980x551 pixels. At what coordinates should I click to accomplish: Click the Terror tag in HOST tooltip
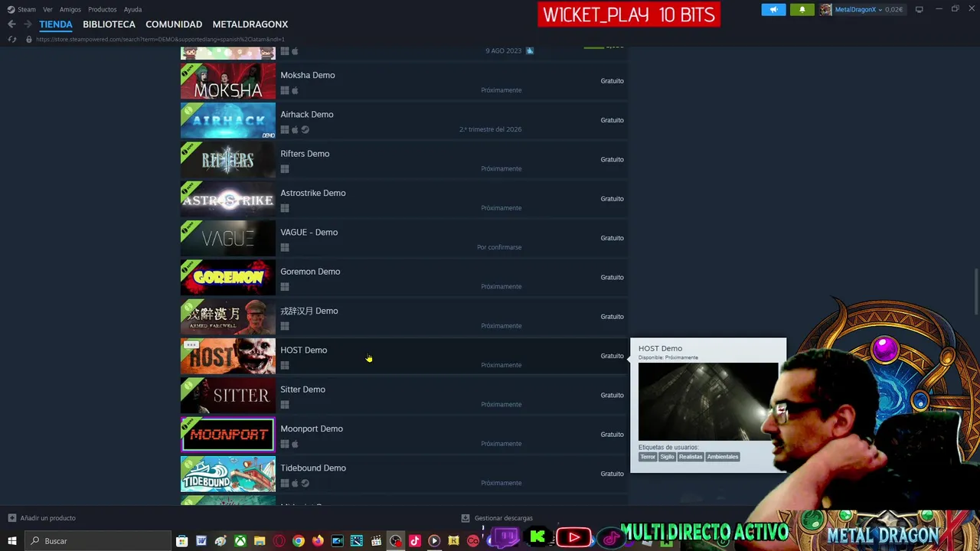coord(648,457)
